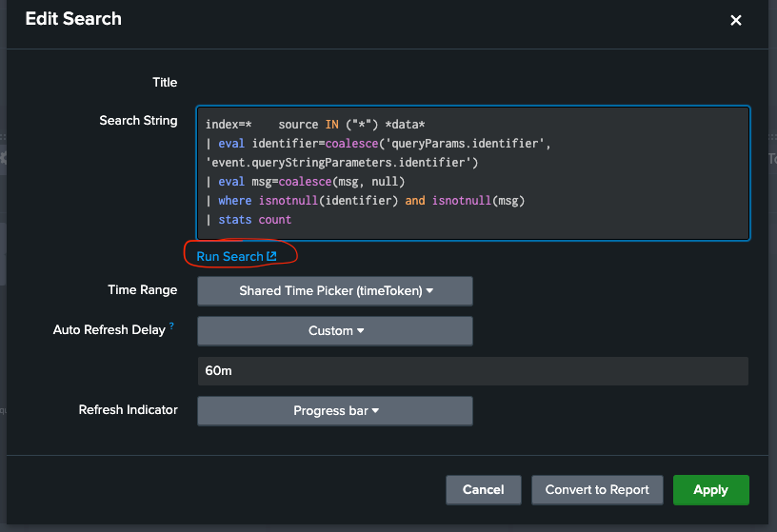Expand the Auto Refresh Delay Custom dropdown
This screenshot has height=532, width=777.
(334, 331)
